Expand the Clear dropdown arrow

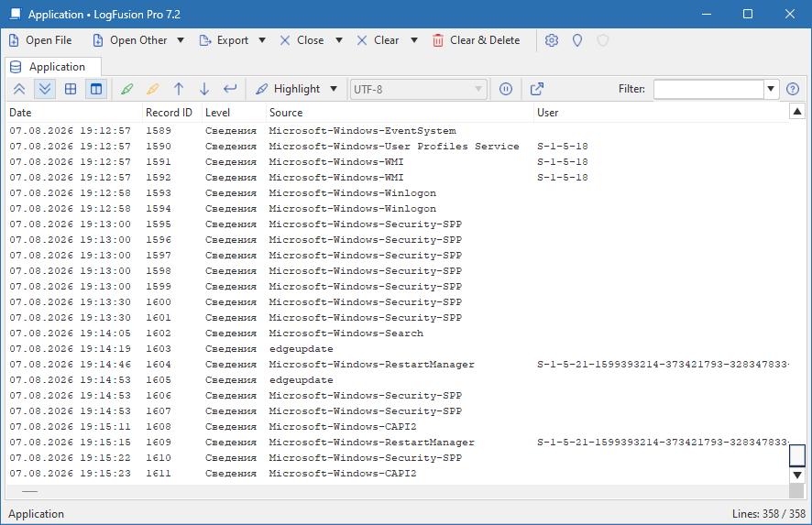pos(414,40)
